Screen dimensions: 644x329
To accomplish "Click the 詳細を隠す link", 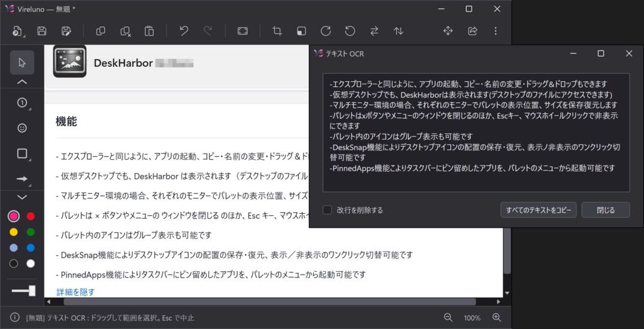I will tap(75, 292).
